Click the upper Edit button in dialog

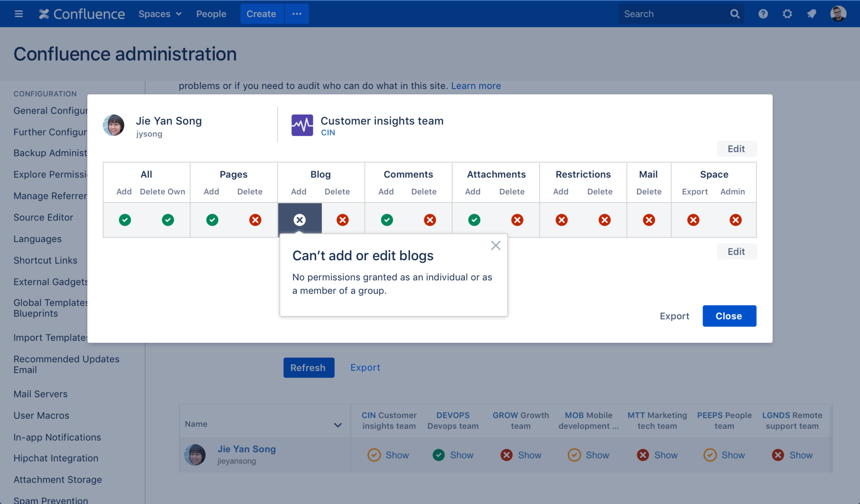click(x=736, y=149)
